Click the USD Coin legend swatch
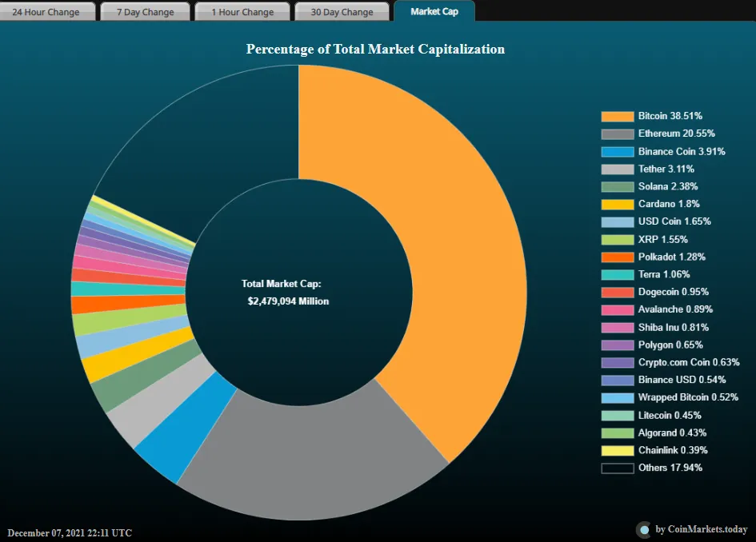Viewport: 756px width, 542px height. point(617,221)
